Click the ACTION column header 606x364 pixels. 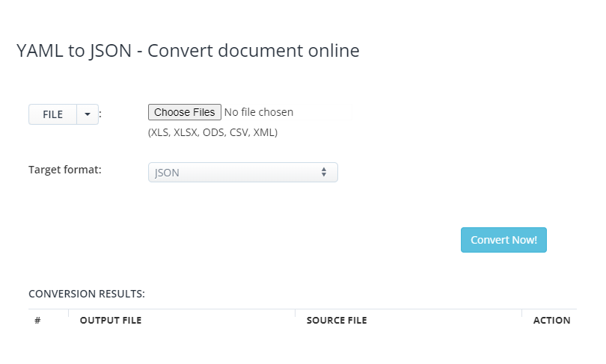551,321
